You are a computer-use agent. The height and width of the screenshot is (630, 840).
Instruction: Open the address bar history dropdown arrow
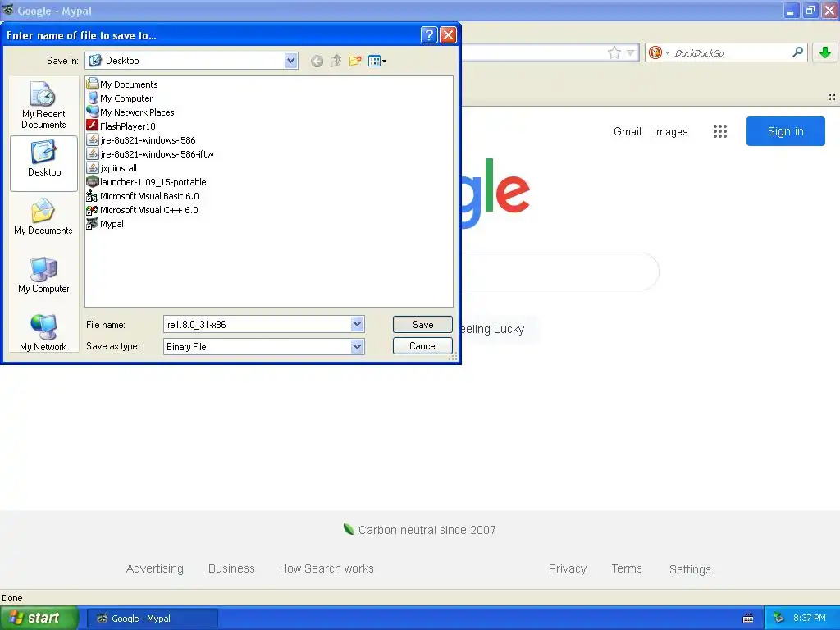pos(631,52)
